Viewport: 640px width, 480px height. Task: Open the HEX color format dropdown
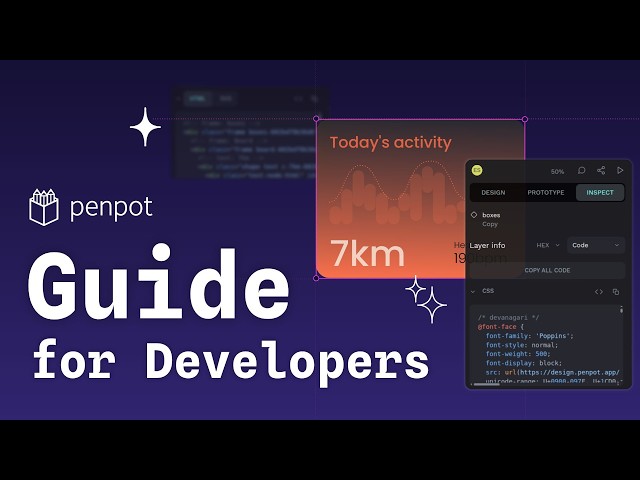(547, 245)
